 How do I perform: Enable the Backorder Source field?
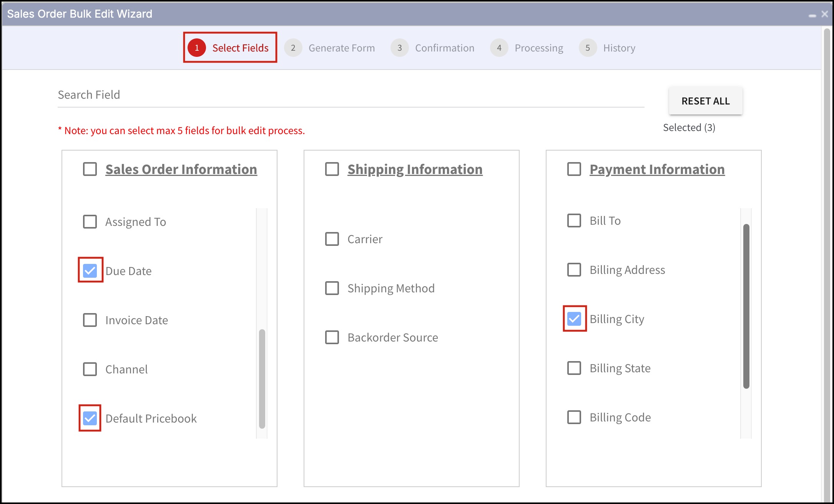(332, 337)
